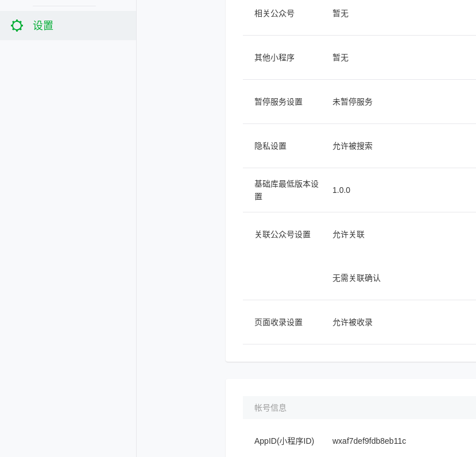Click the 页面收录设置 label
The height and width of the screenshot is (457, 476).
point(278,322)
